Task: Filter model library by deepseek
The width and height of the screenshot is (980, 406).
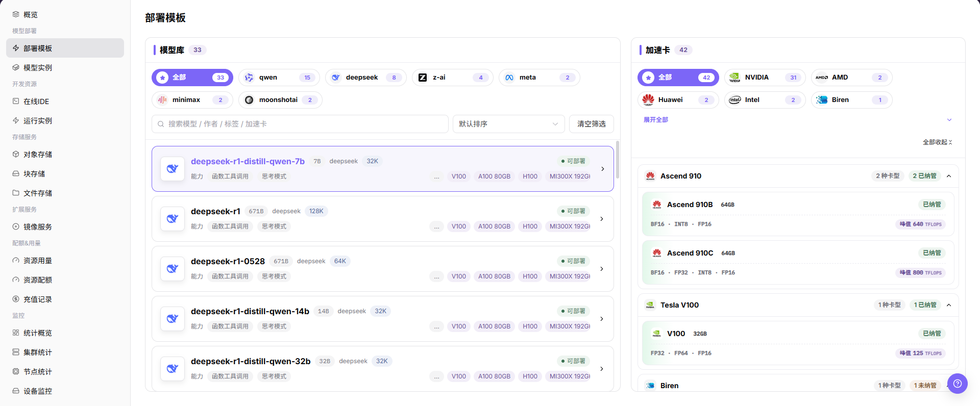Action: (x=366, y=78)
